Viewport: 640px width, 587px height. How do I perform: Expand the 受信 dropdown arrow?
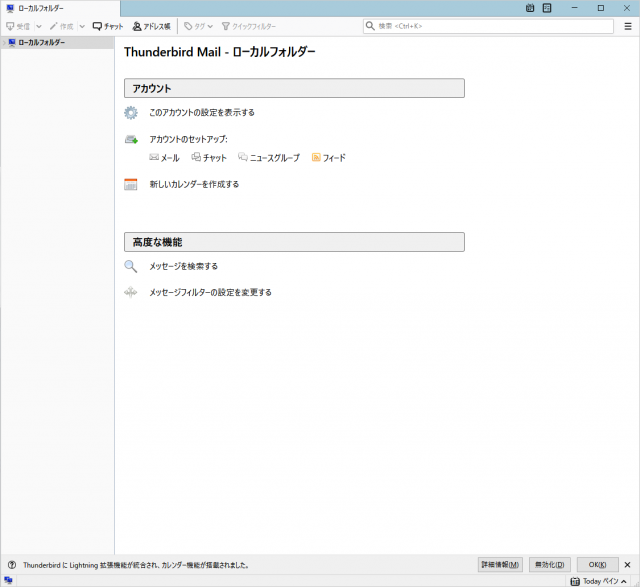(x=39, y=26)
